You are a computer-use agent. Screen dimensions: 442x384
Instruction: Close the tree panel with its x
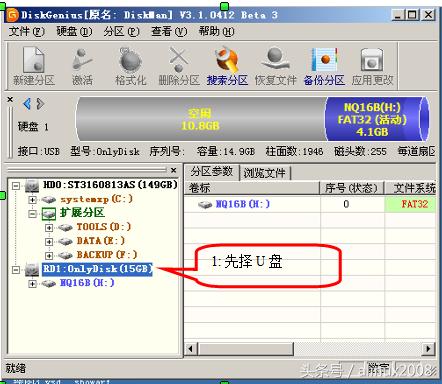(x=173, y=170)
